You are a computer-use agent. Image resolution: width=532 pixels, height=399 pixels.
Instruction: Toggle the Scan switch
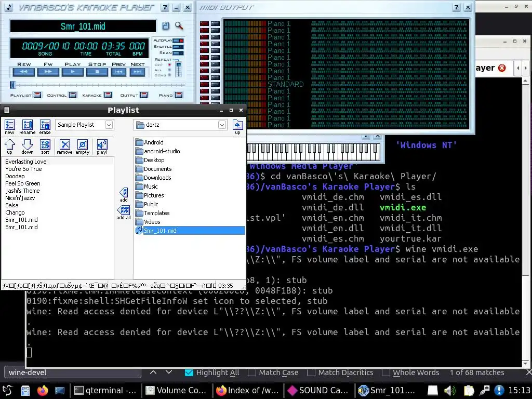[x=178, y=52]
